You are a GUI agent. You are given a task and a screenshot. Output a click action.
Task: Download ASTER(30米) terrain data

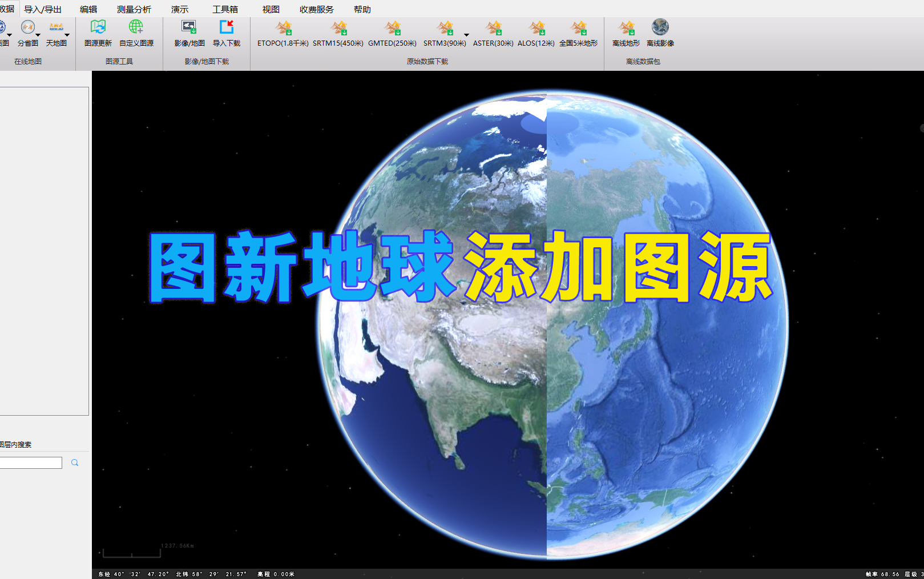click(493, 33)
